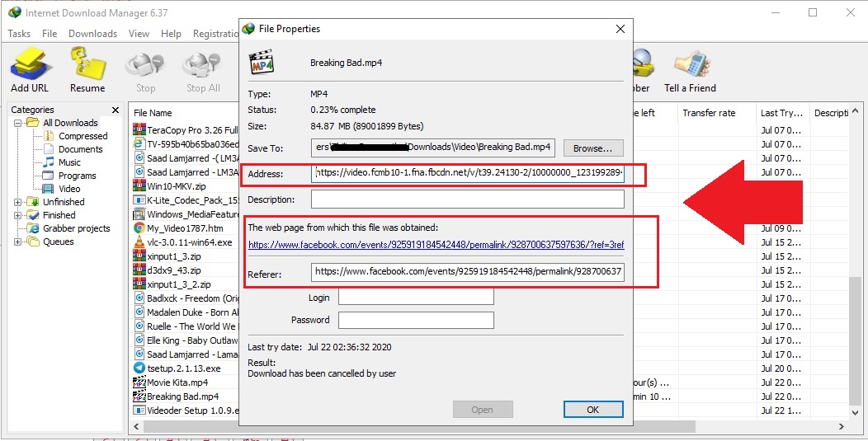The image size is (868, 441).
Task: Click into the Save To path field
Action: [x=433, y=148]
